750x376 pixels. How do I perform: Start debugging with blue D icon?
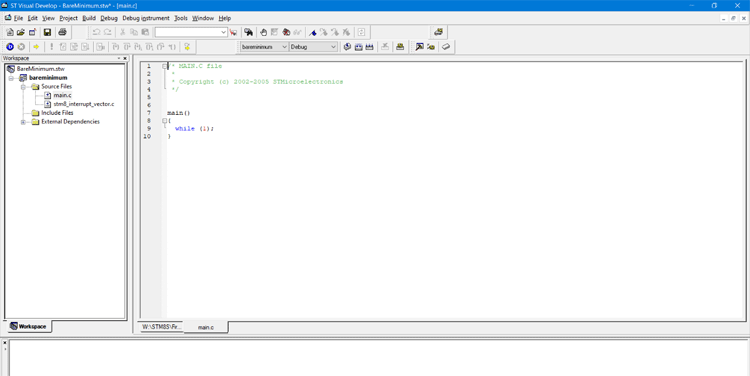click(10, 47)
